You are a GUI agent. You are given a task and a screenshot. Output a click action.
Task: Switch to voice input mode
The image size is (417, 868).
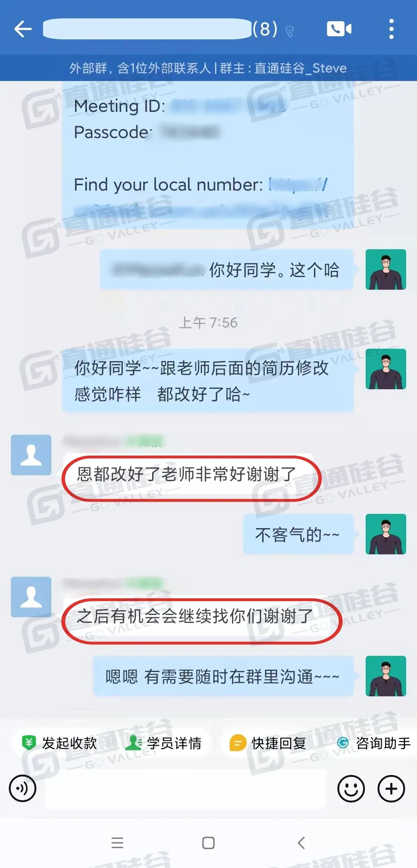point(22,788)
